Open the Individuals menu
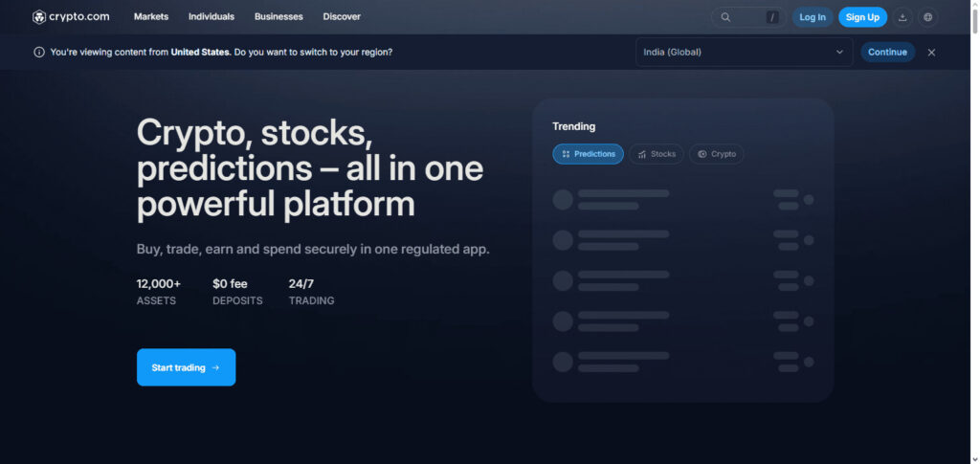Viewport: 980px width, 464px height. tap(212, 17)
